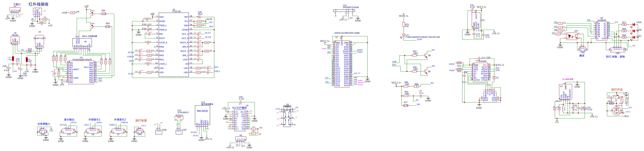This screenshot has width=644, height=151.
Task: Click the 8021c 2位数码管 display label
Action: point(89,36)
